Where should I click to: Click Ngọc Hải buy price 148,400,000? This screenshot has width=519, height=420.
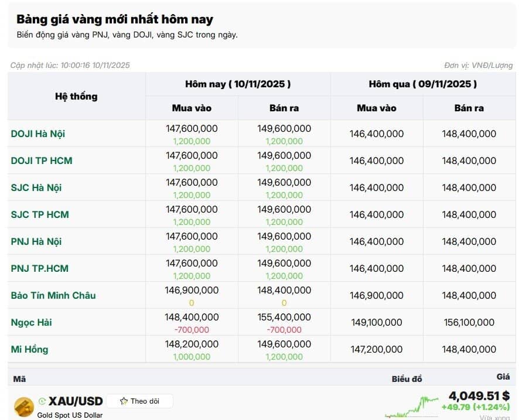(x=192, y=317)
